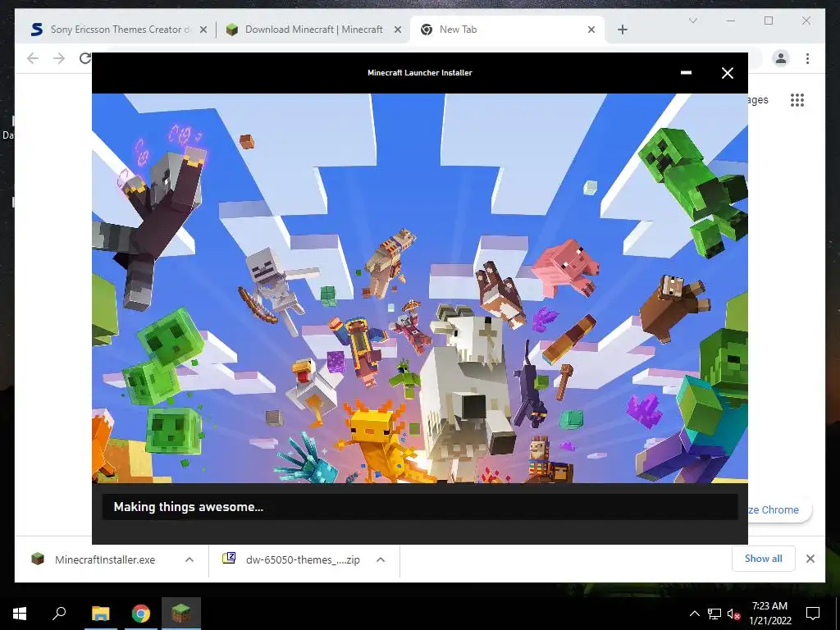Open Chrome three-dot menu

[x=807, y=58]
